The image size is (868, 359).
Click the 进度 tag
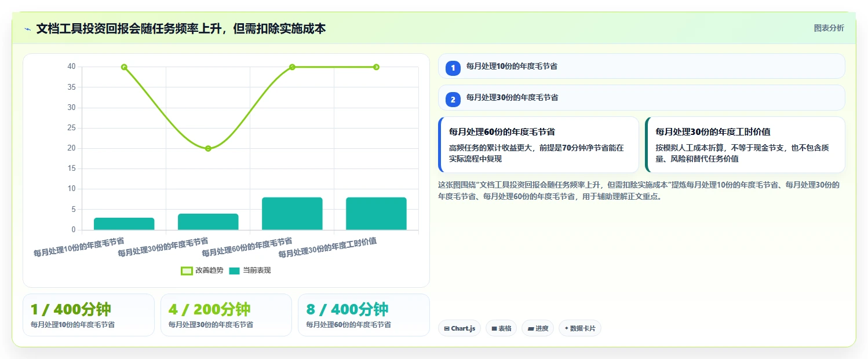tap(538, 328)
